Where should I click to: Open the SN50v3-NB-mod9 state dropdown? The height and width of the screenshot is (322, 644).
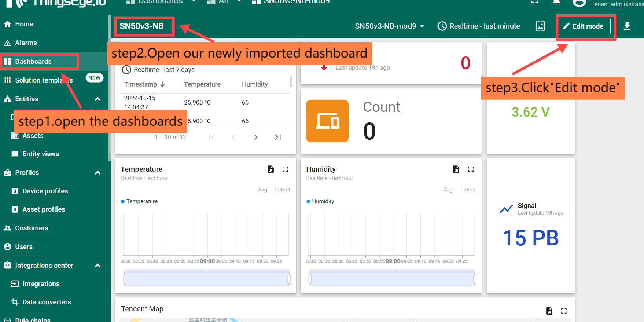tap(389, 26)
